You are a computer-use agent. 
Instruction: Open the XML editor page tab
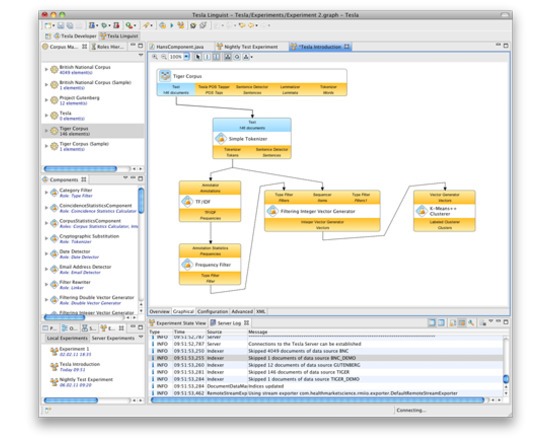[x=261, y=311]
